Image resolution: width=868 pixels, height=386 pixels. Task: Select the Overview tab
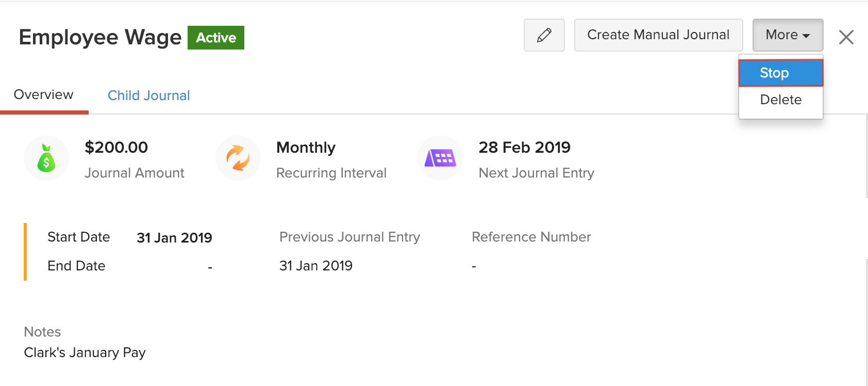pos(43,94)
